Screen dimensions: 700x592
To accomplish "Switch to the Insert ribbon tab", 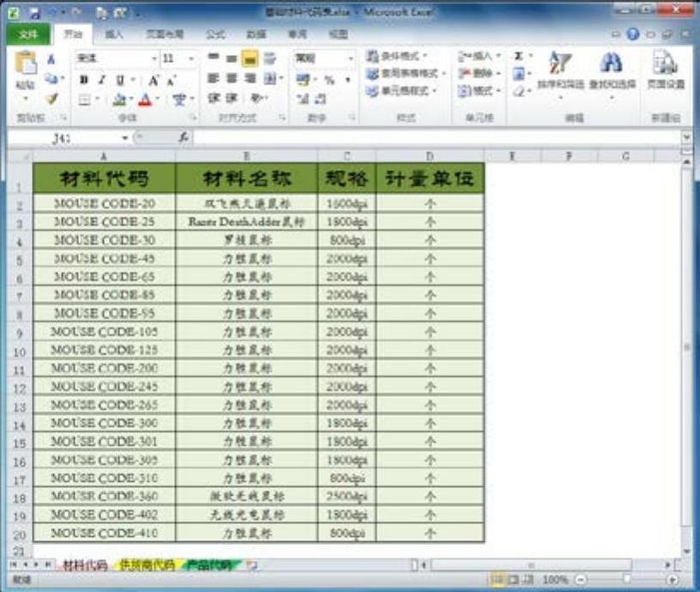I will click(x=114, y=34).
